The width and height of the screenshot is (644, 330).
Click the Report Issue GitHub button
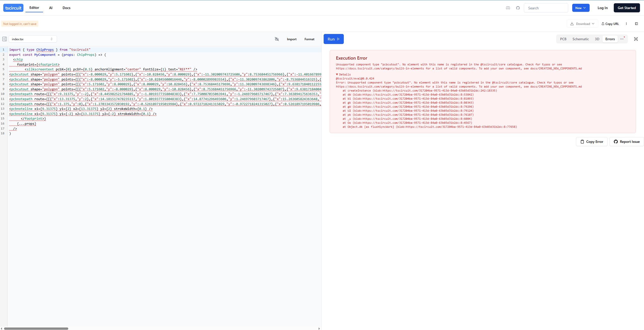627,142
